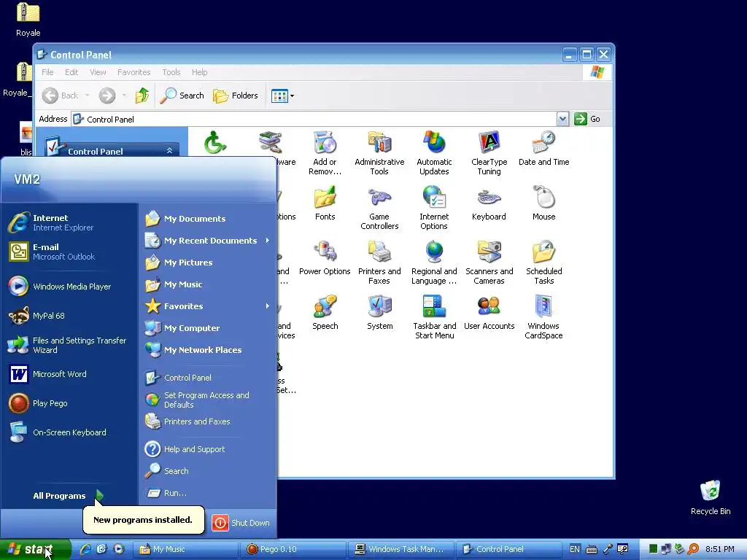
Task: Open Automatic Updates icon
Action: coord(434,152)
